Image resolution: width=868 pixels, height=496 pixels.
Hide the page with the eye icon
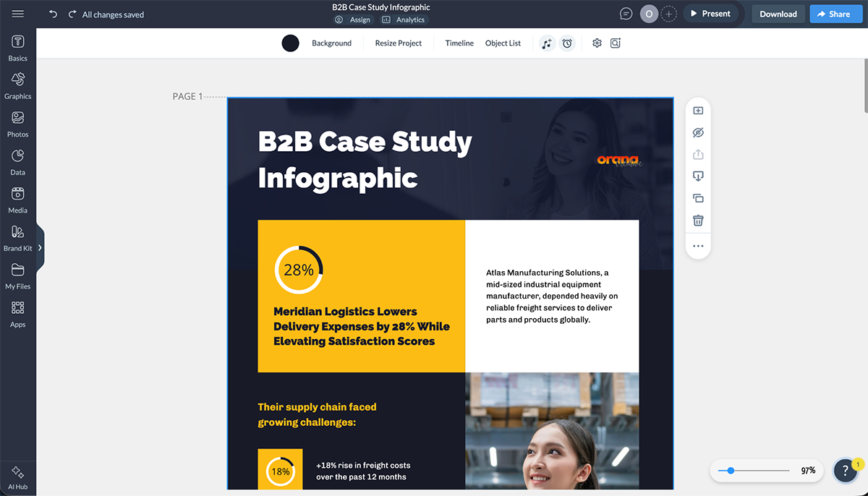(697, 132)
